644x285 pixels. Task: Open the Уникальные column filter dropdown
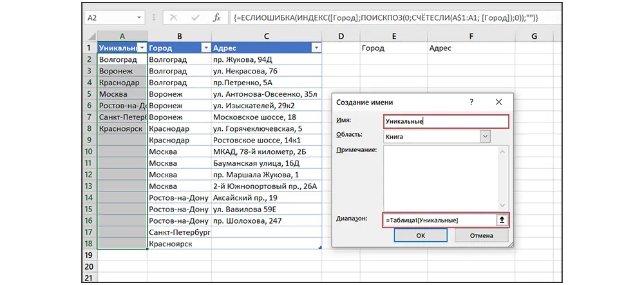click(142, 48)
